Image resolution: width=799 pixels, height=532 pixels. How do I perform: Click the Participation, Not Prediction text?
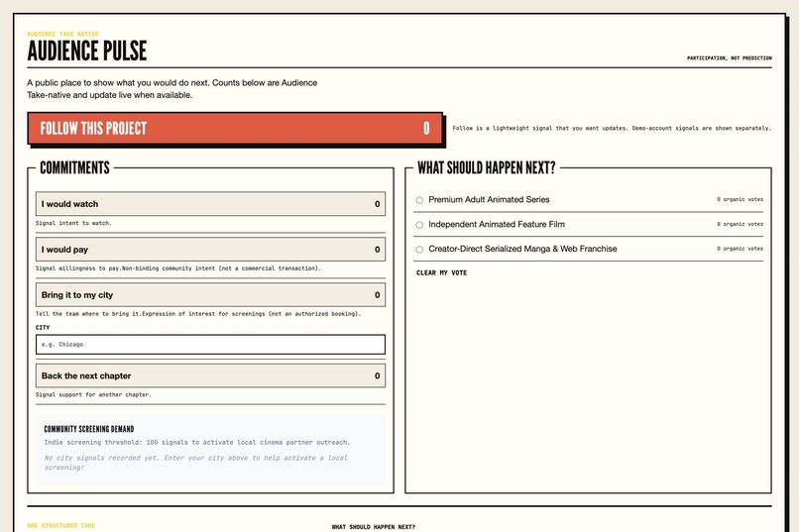tap(730, 58)
